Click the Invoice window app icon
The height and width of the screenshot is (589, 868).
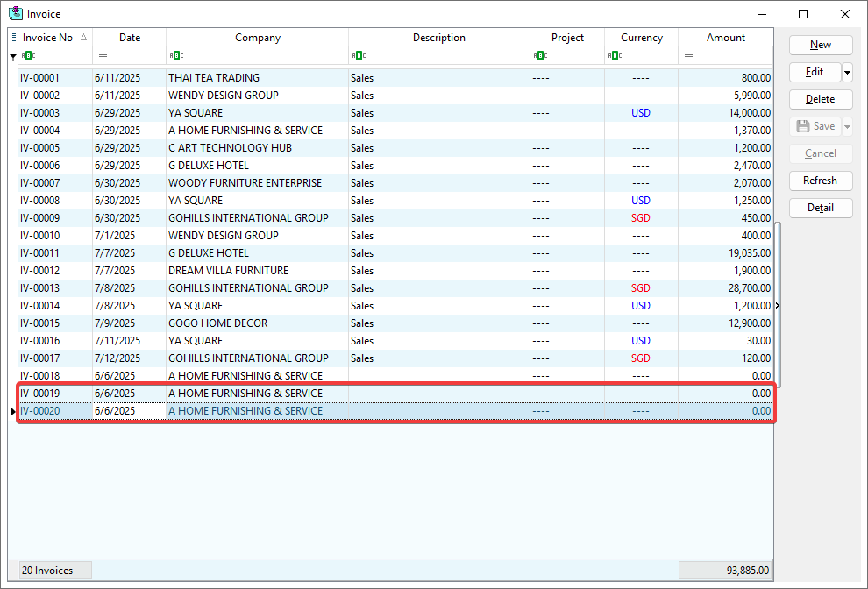[x=16, y=13]
